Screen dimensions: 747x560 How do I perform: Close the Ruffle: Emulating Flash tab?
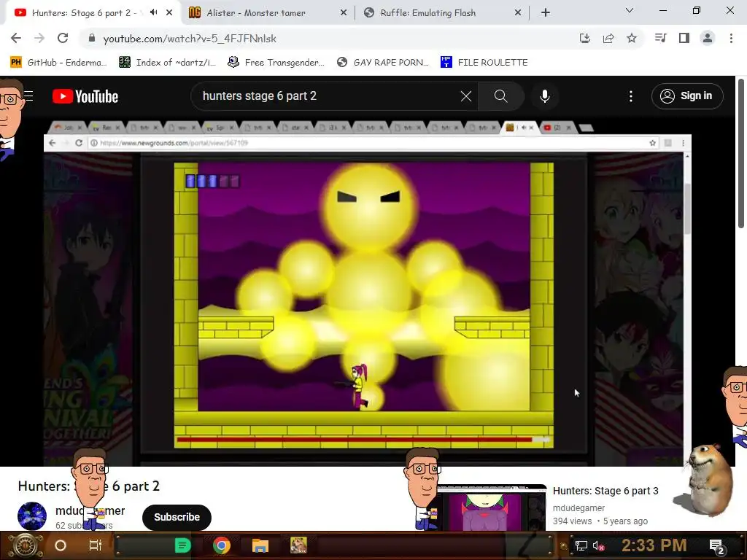(518, 13)
